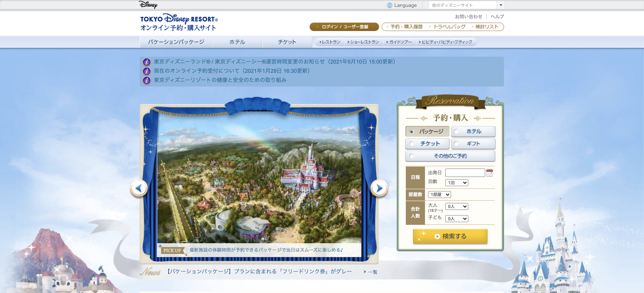This screenshot has height=293, width=644.
Task: Select the その他のご予約 radio option
Action: coord(450,156)
